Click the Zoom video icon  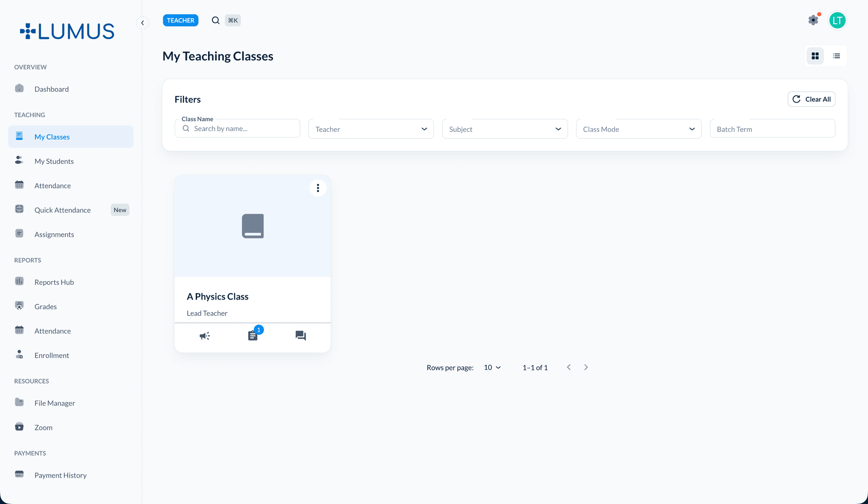19,426
